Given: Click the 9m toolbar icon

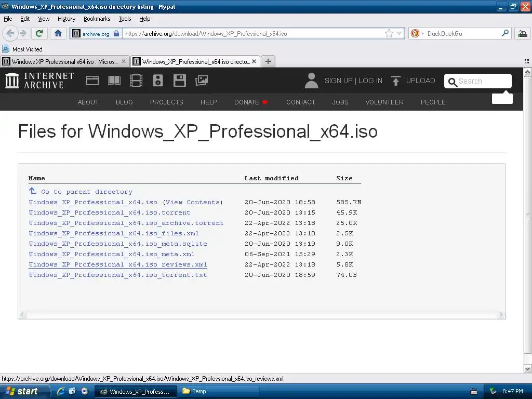Looking at the screenshot, I should [523, 33].
